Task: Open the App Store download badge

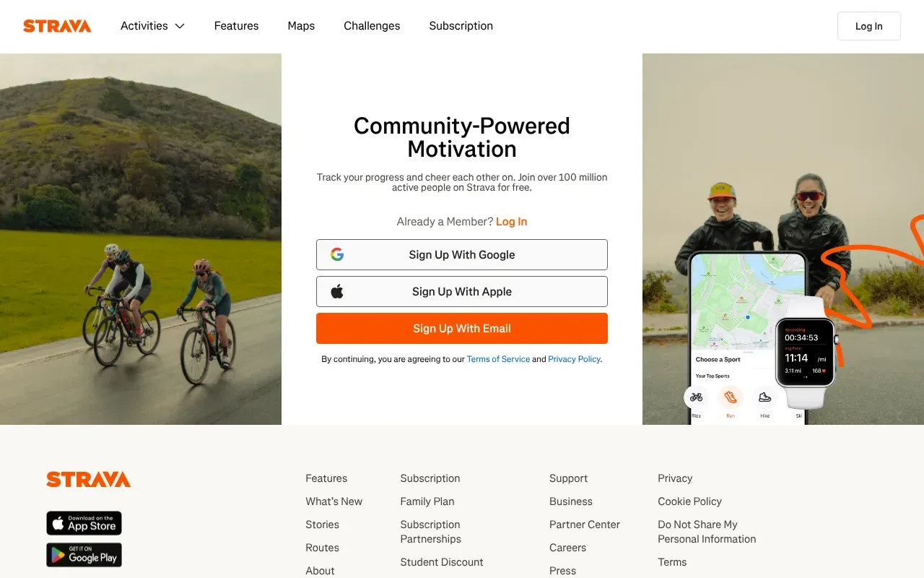Action: click(x=84, y=523)
